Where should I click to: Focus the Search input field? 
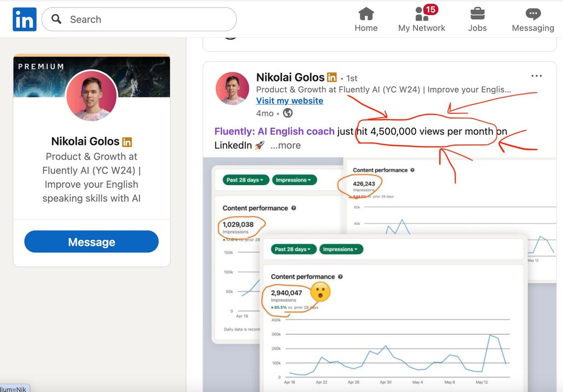(139, 19)
